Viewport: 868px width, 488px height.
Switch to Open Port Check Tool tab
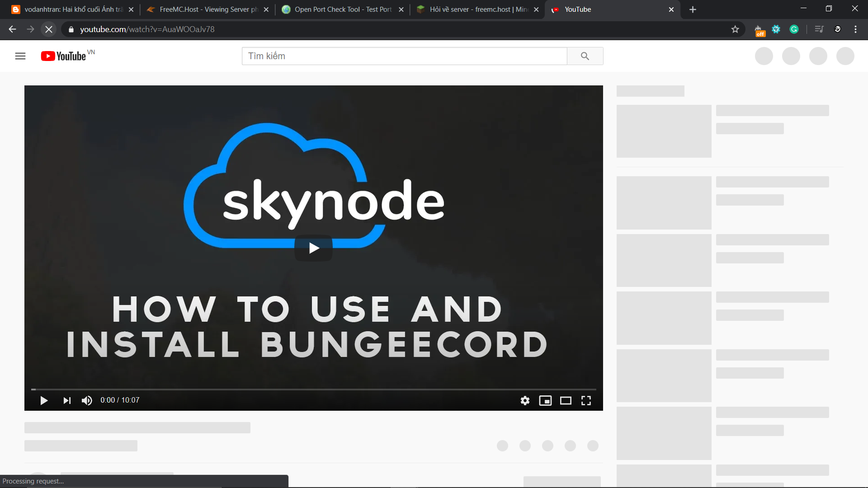click(x=342, y=9)
